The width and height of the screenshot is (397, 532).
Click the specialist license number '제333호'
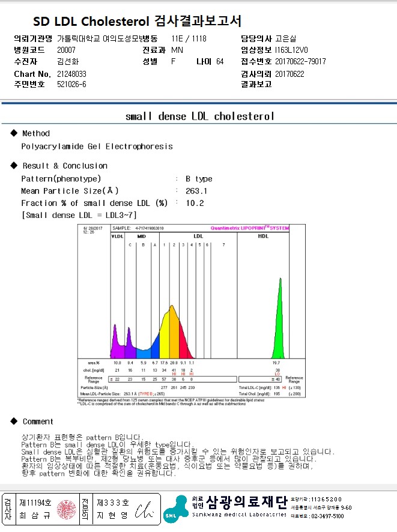(x=113, y=503)
